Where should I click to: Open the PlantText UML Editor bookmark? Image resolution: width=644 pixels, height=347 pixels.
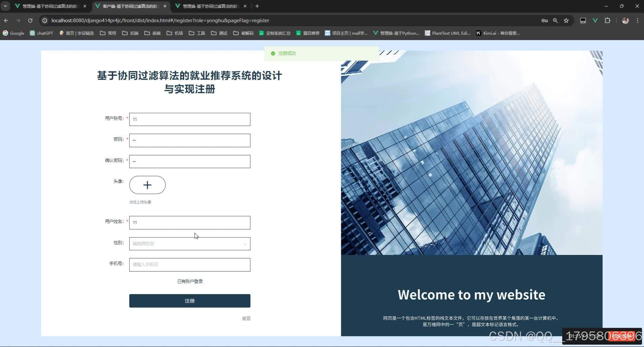[x=448, y=33]
